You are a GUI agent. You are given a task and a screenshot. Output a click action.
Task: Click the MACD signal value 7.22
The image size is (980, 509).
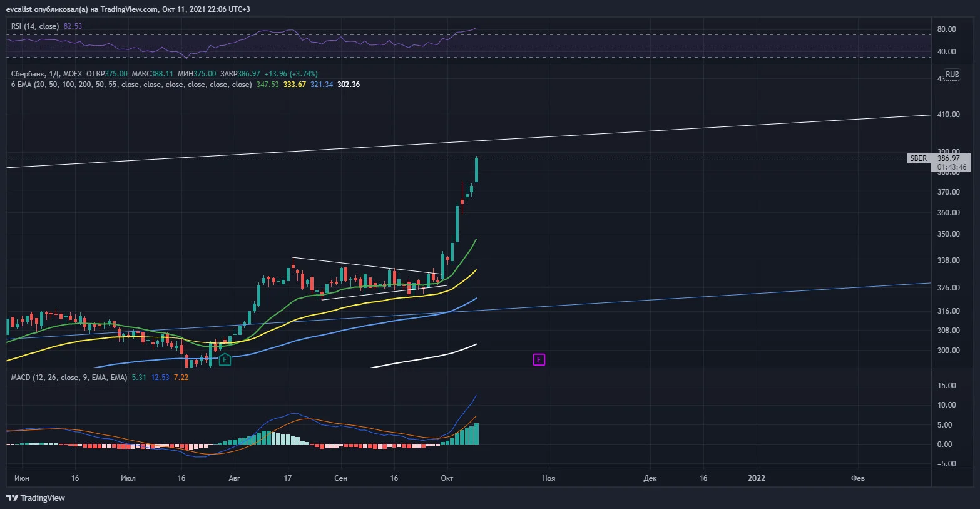(x=181, y=378)
